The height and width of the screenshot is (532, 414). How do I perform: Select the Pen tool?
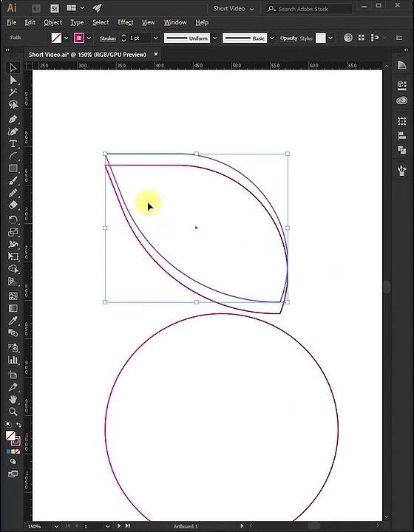(x=13, y=120)
